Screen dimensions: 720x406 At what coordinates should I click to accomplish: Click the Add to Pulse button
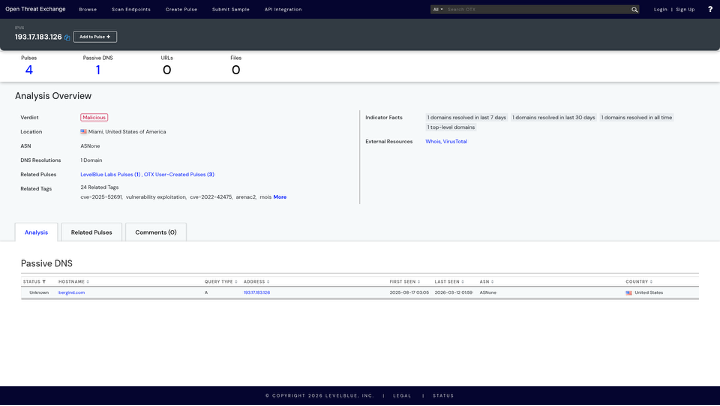[x=95, y=37]
